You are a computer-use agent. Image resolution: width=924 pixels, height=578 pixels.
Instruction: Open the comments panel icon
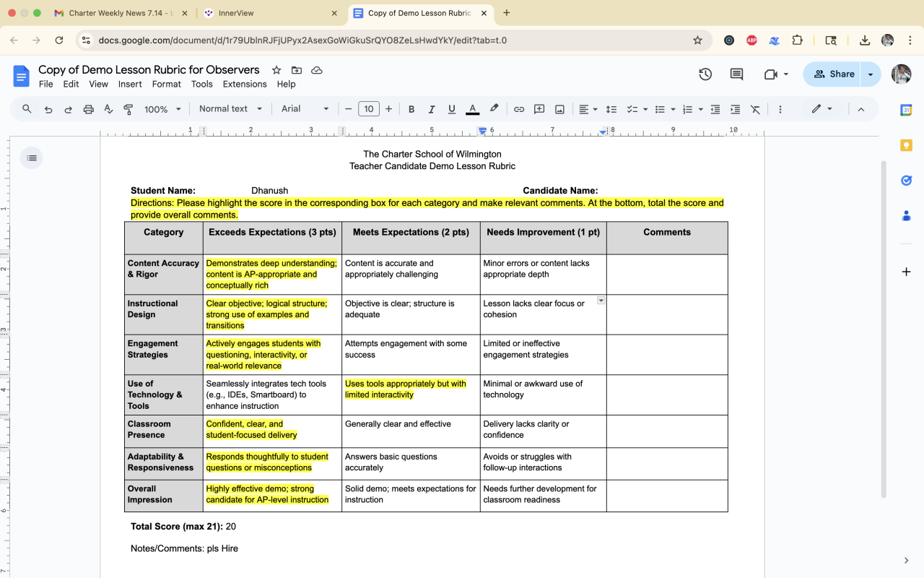pyautogui.click(x=736, y=74)
